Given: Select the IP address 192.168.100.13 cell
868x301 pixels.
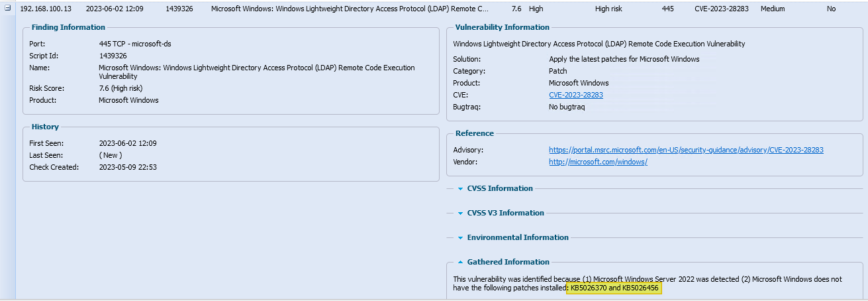Looking at the screenshot, I should pos(45,9).
